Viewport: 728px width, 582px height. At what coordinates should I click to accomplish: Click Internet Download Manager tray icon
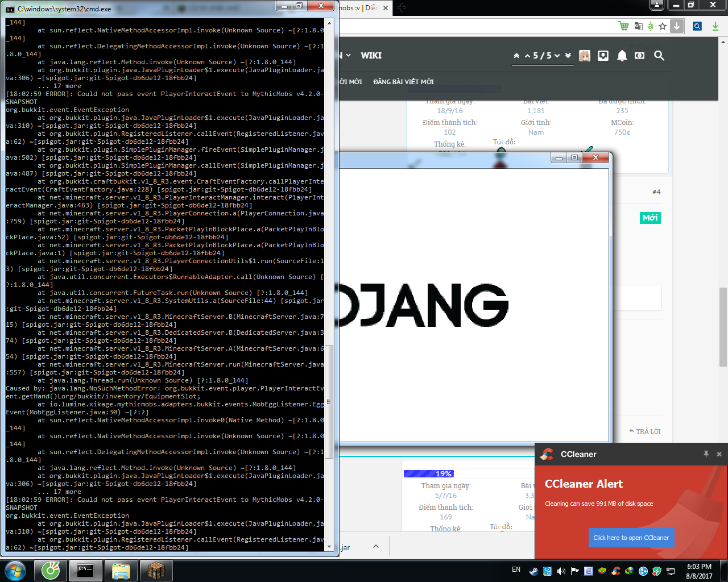(630, 571)
